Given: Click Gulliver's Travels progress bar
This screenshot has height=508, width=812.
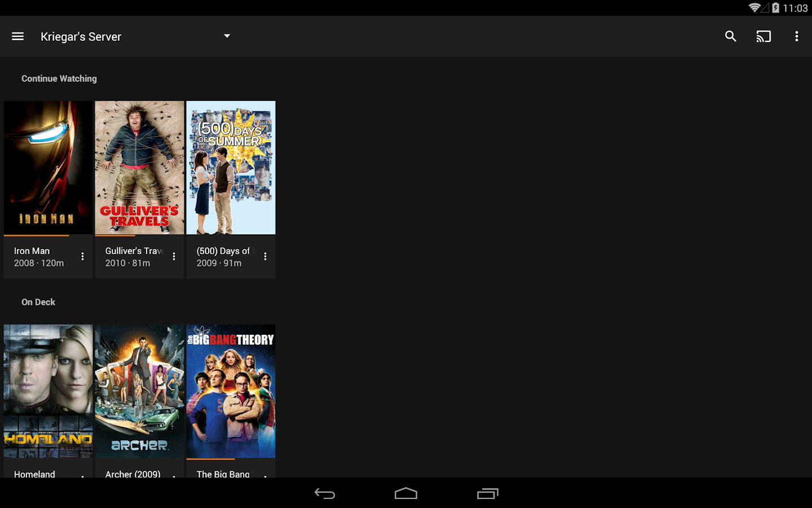Looking at the screenshot, I should pos(115,235).
